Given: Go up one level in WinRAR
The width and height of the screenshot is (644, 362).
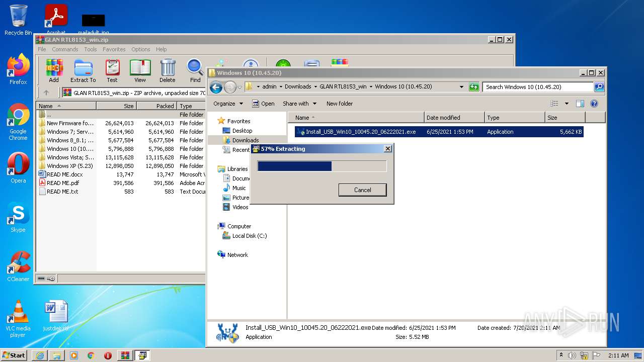Looking at the screenshot, I should (46, 93).
